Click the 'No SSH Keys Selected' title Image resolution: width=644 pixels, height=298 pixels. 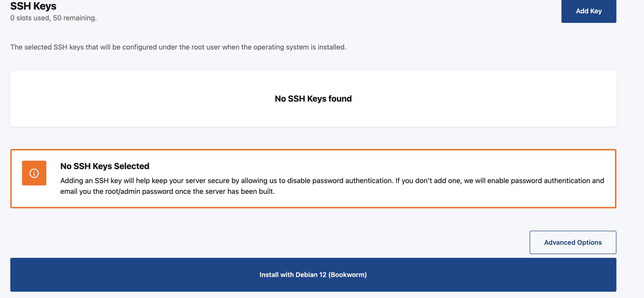tap(105, 166)
